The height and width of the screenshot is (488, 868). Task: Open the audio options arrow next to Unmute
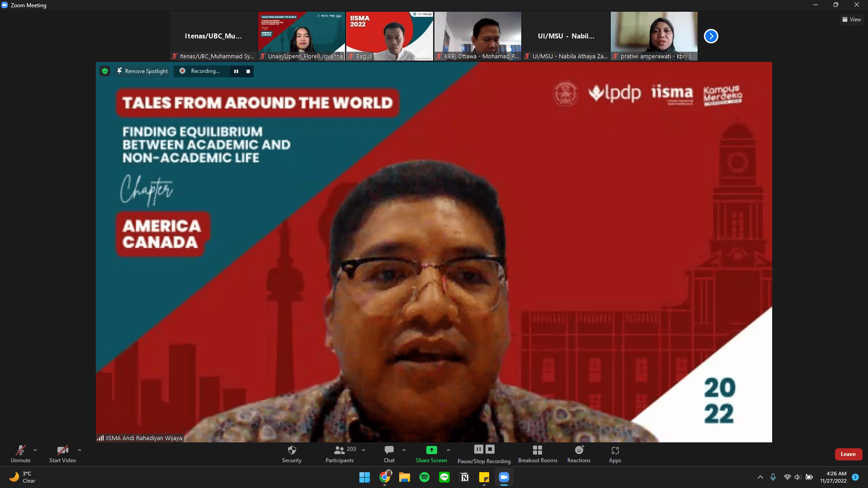(x=35, y=450)
